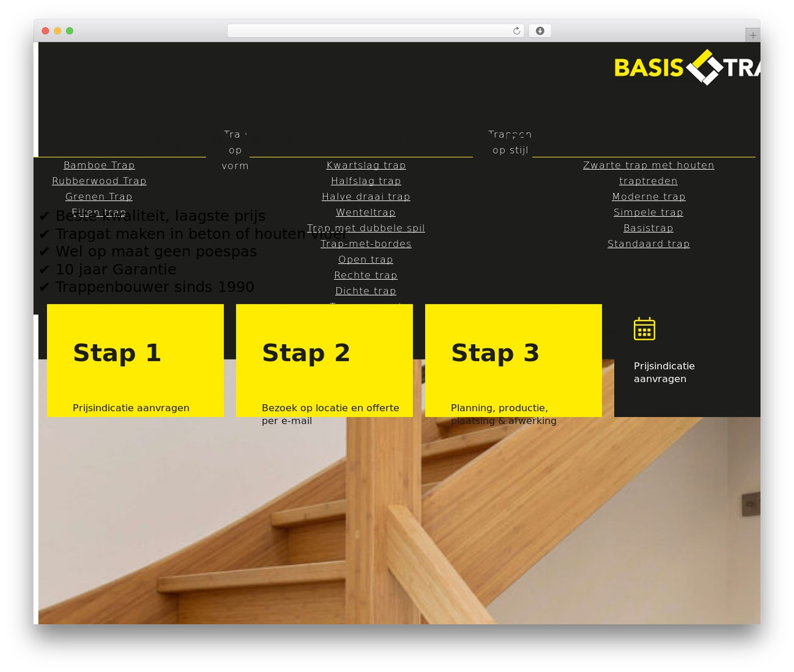This screenshot has height=672, width=794.
Task: Open the Moderne trap link
Action: coord(649,197)
